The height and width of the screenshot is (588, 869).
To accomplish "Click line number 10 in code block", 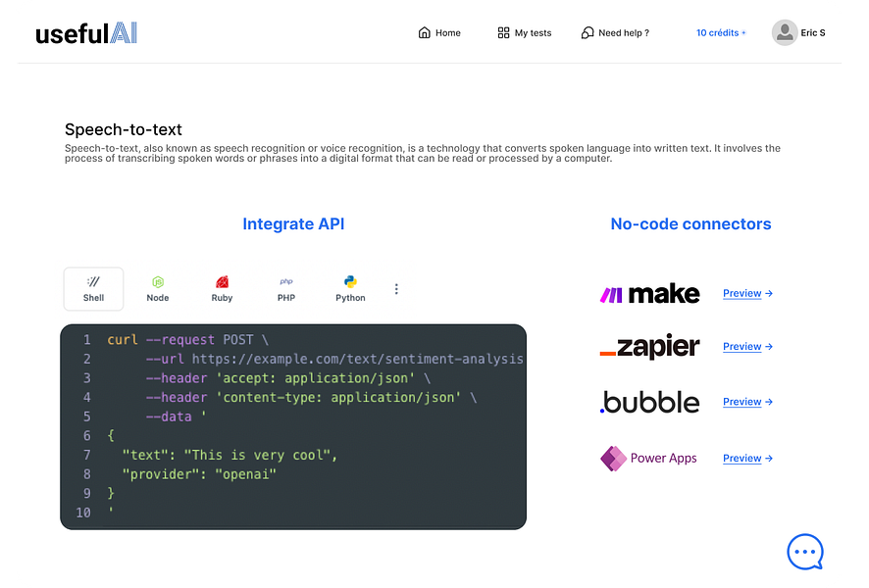I will coord(83,513).
